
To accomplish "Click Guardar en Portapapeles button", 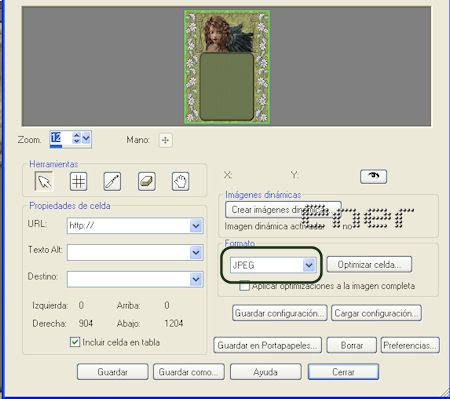I will [267, 345].
